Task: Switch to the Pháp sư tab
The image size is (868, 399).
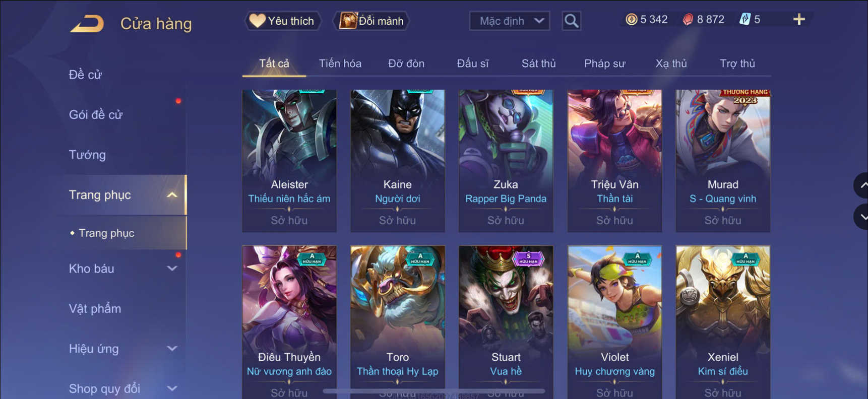Action: coord(604,63)
